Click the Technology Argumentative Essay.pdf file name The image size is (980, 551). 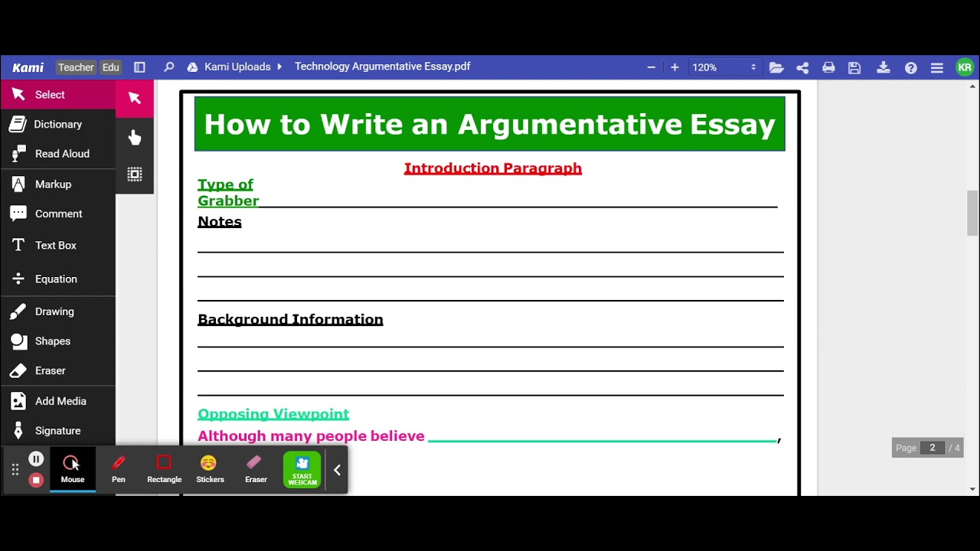pos(382,67)
